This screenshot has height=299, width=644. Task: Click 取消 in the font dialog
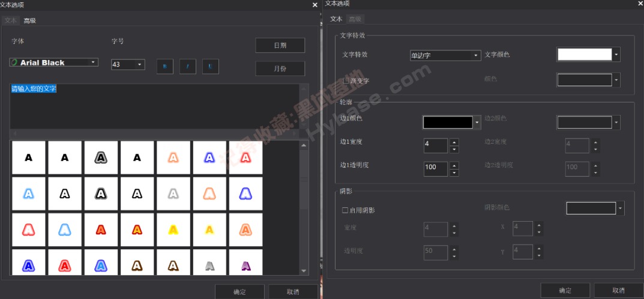coord(293,292)
